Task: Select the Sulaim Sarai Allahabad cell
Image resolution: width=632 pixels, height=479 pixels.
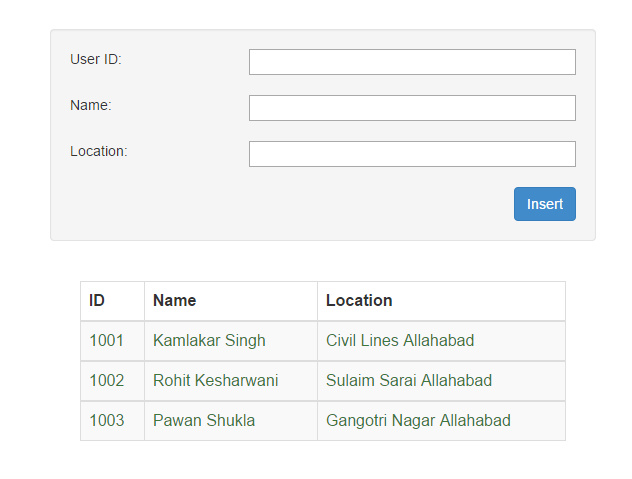Action: pyautogui.click(x=409, y=381)
